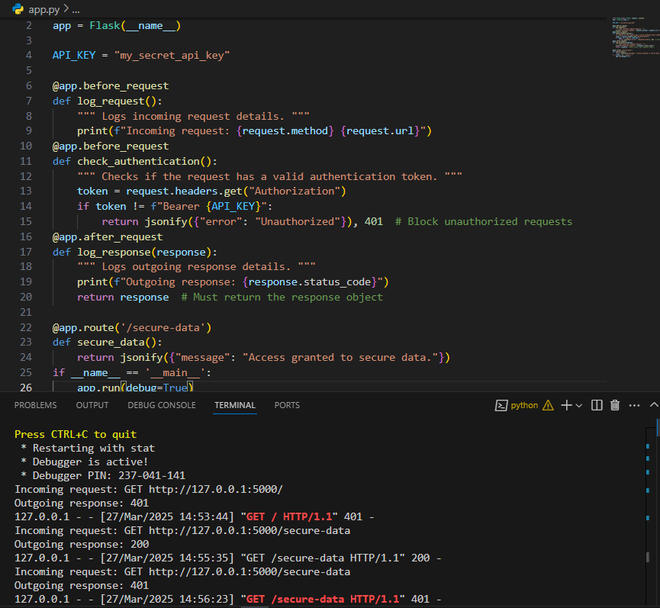Switch to the OUTPUT tab

(92, 405)
